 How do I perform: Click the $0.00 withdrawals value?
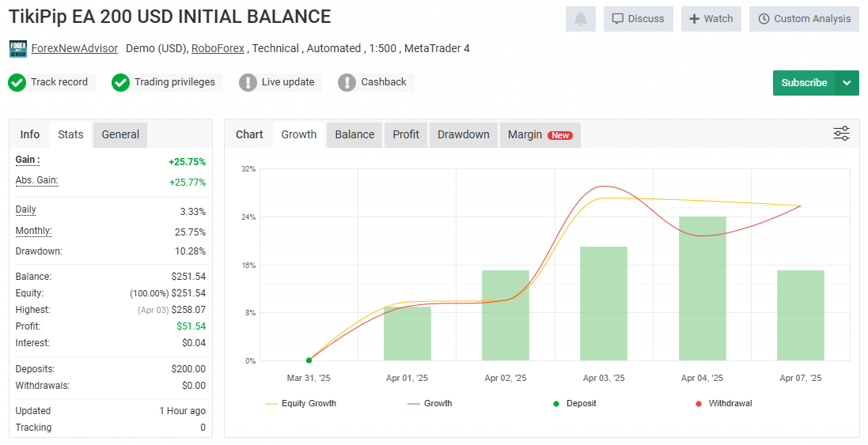[194, 385]
